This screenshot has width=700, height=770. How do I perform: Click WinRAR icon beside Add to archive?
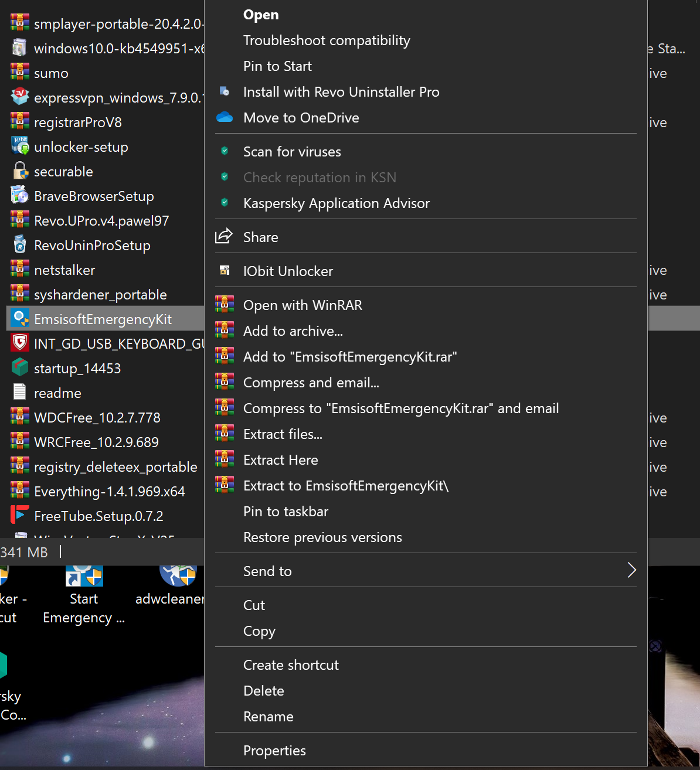point(225,331)
